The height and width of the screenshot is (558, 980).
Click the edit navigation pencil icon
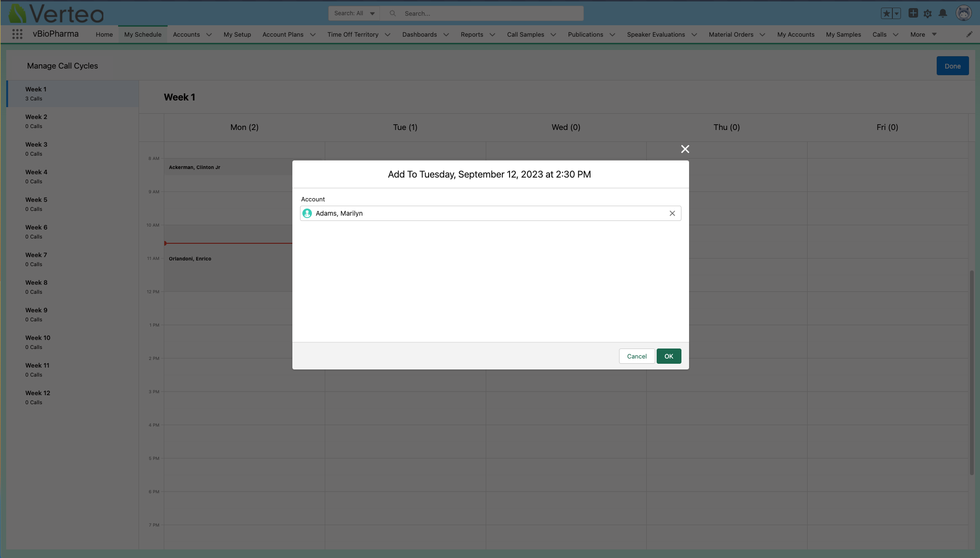pyautogui.click(x=969, y=34)
